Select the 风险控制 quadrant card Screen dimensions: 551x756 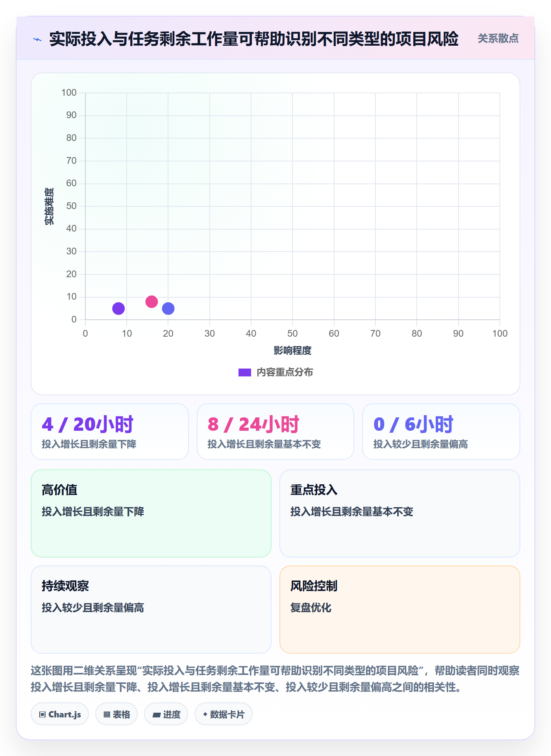point(400,610)
